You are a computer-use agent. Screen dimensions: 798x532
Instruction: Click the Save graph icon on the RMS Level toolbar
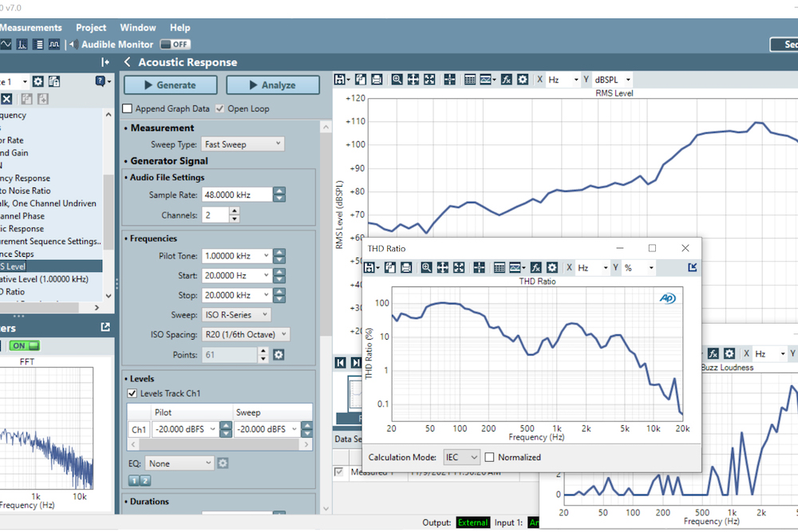coord(341,78)
